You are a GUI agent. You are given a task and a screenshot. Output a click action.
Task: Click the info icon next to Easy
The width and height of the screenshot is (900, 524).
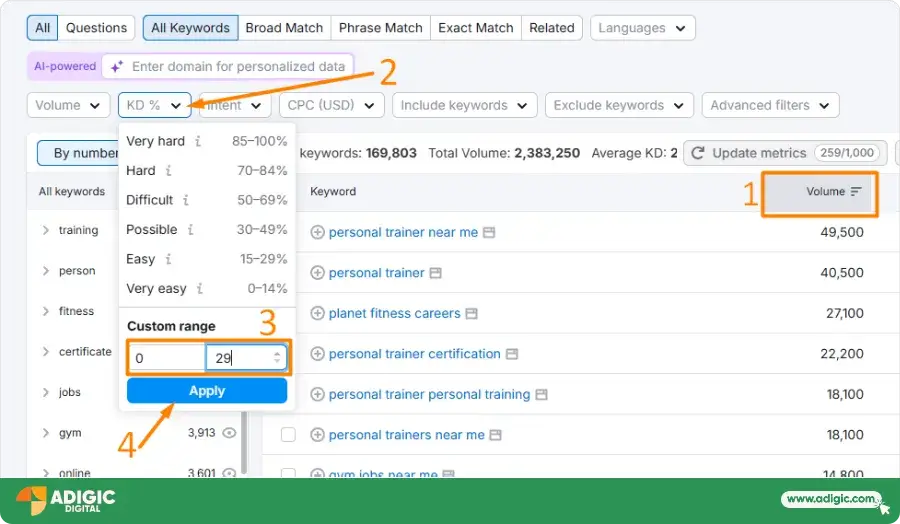[168, 259]
